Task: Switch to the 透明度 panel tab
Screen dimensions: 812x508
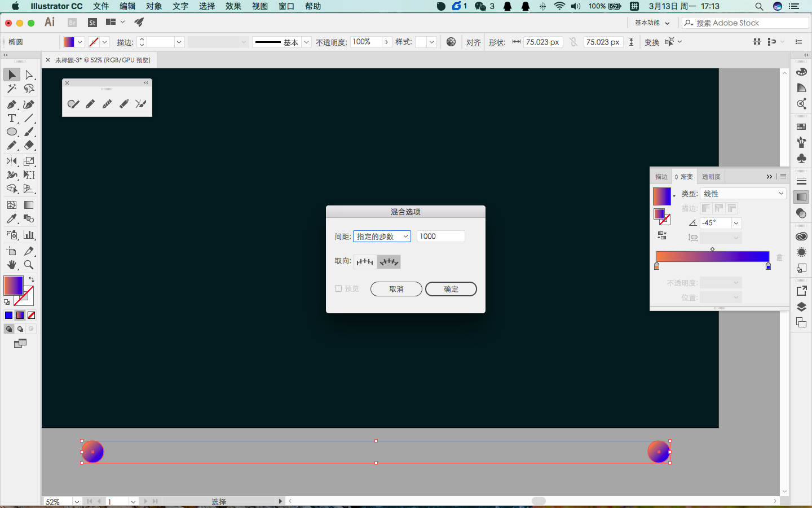Action: point(711,177)
